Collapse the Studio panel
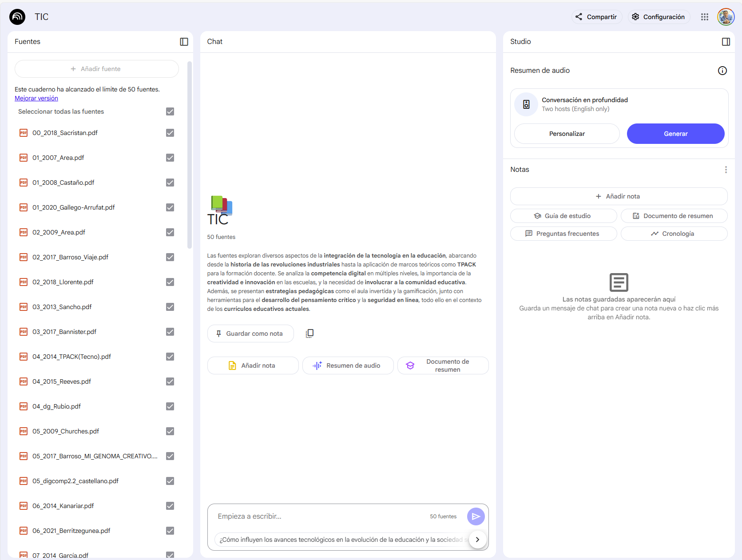 click(x=726, y=42)
